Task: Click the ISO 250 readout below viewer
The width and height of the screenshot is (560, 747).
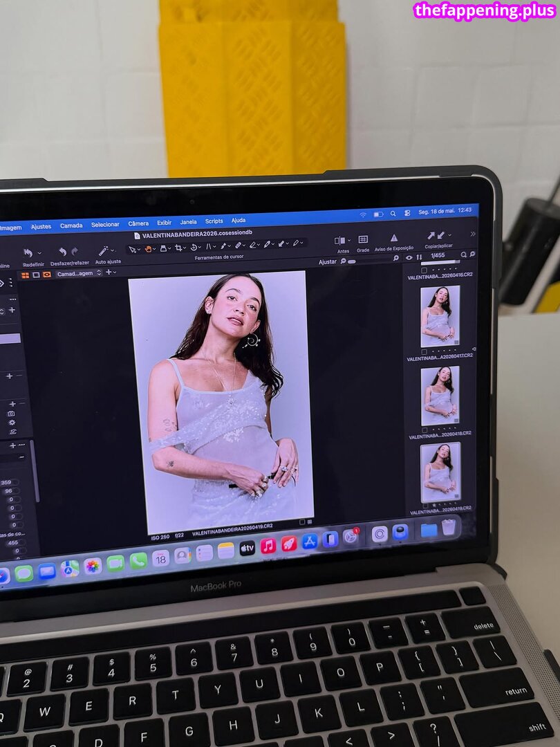Action: (160, 537)
